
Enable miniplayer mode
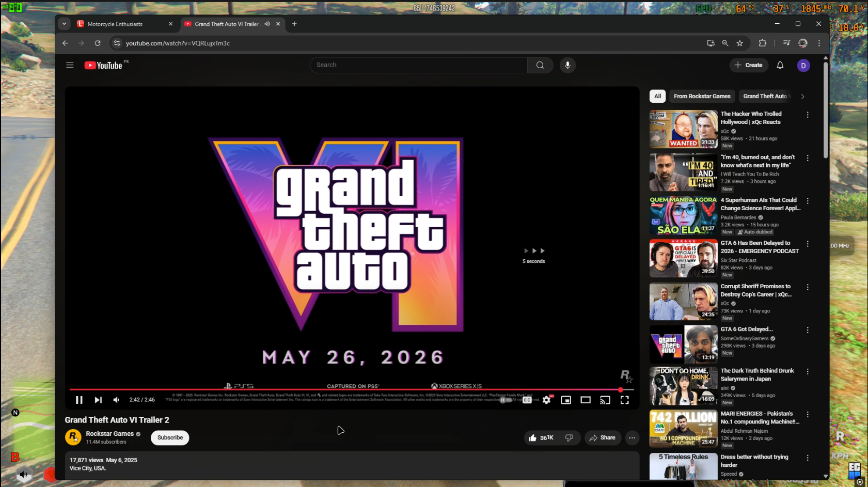click(x=566, y=400)
